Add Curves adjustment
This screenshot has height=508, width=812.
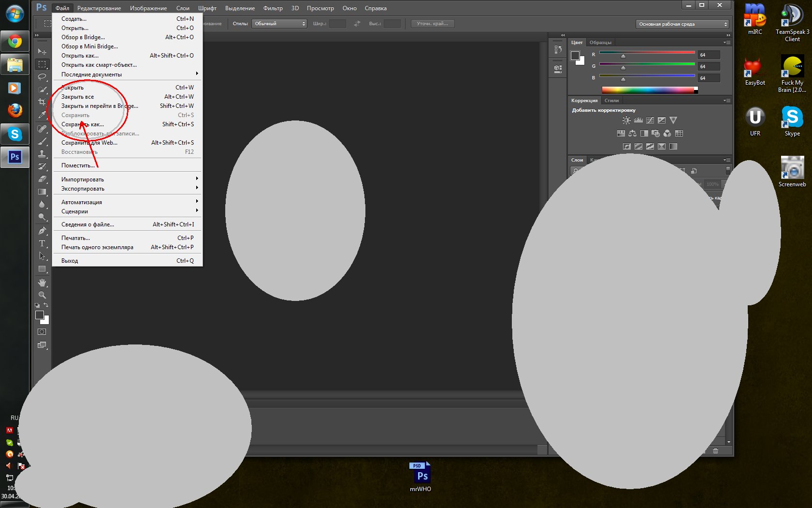[x=650, y=120]
